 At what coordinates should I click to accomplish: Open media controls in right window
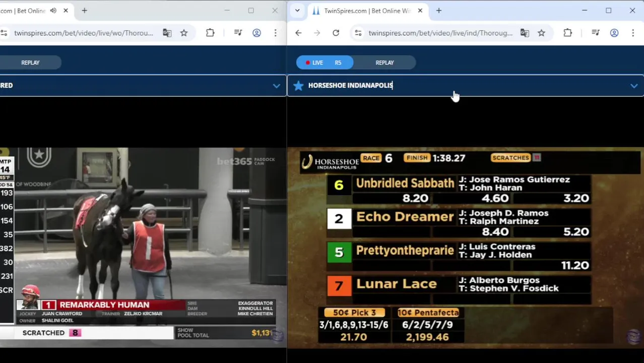click(x=596, y=33)
